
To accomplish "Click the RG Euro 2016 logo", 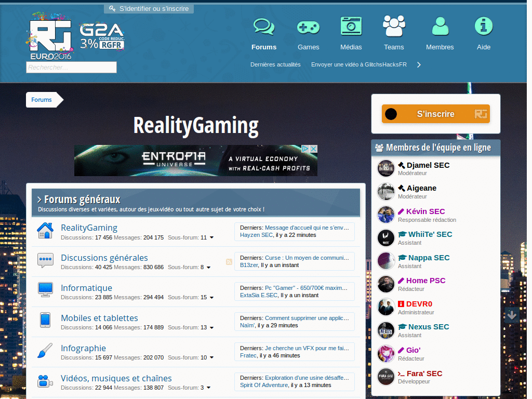I will (50, 36).
